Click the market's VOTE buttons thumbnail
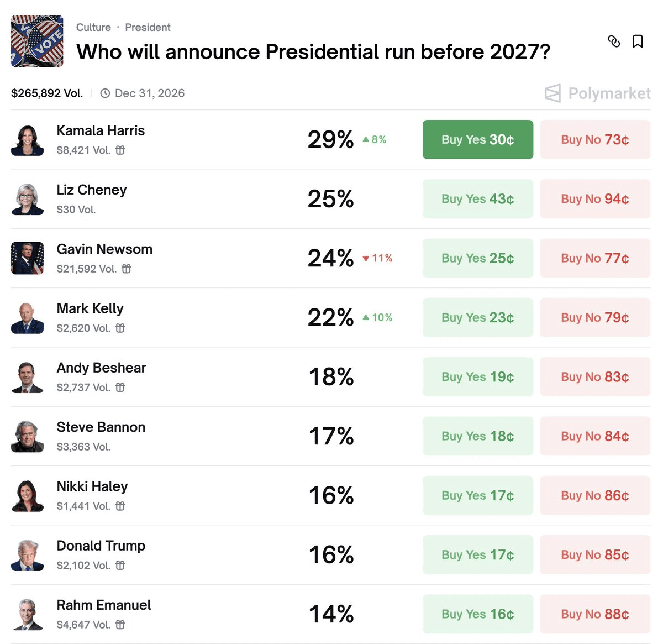The image size is (663, 644). tap(37, 41)
